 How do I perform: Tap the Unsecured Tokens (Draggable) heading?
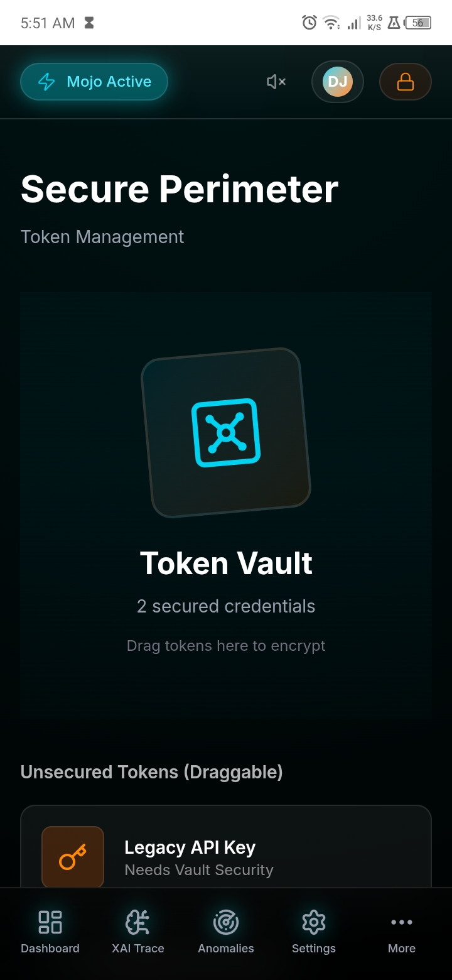[x=152, y=772]
